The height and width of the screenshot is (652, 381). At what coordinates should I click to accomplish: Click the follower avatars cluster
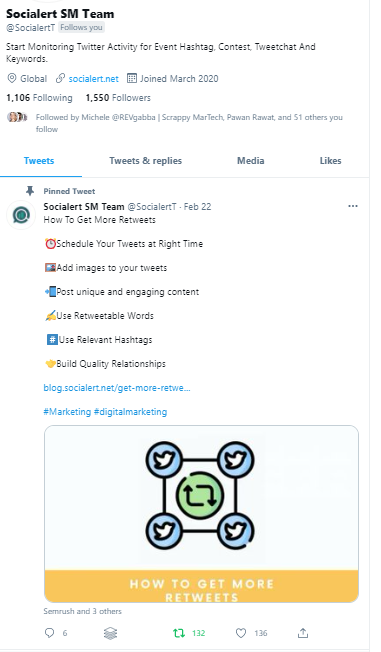pyautogui.click(x=17, y=117)
